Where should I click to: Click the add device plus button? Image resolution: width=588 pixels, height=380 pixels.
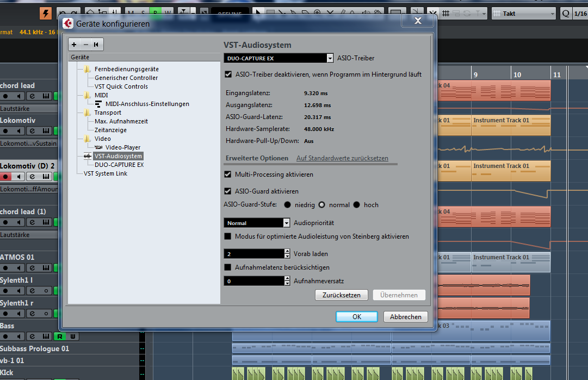click(x=74, y=45)
